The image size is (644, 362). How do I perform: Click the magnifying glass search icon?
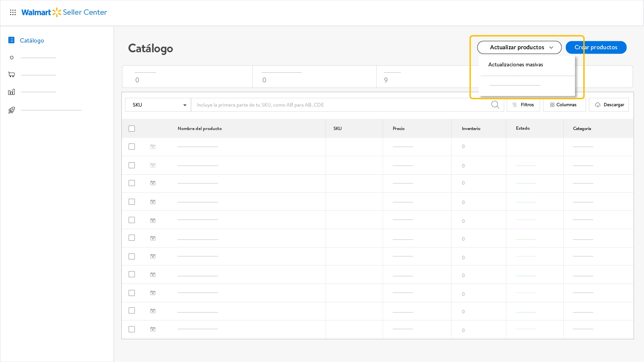tap(495, 105)
